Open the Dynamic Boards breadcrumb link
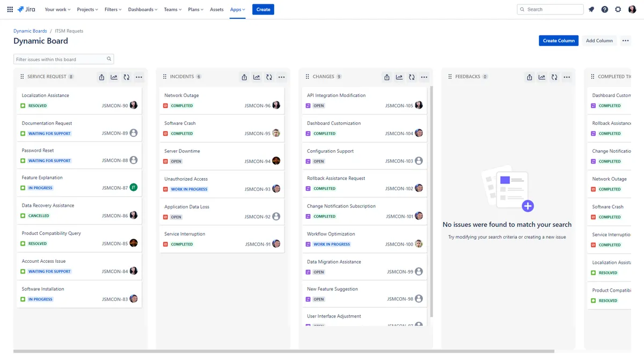Screen dimensions: 644x362 (x=30, y=31)
